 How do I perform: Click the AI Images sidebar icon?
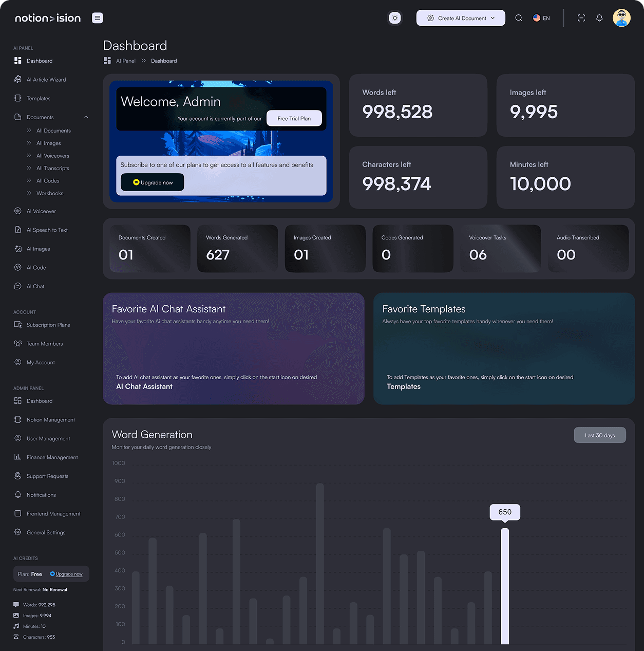pos(18,249)
